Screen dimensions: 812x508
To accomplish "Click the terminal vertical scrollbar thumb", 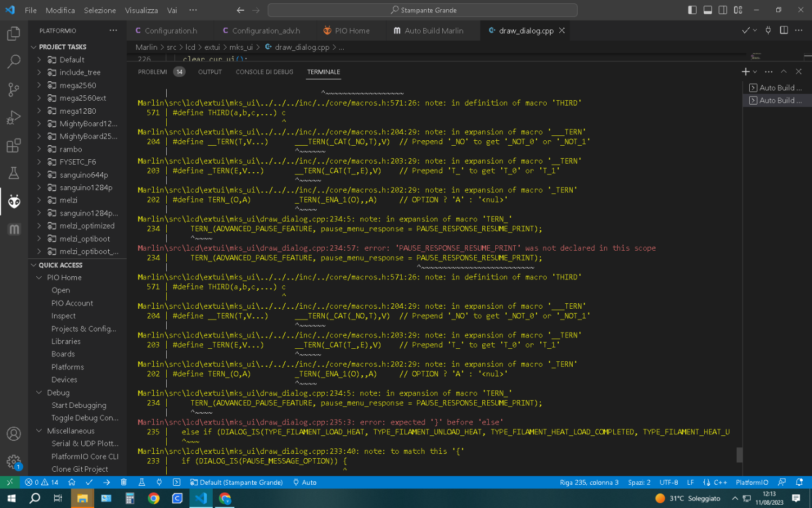I will pyautogui.click(x=739, y=455).
